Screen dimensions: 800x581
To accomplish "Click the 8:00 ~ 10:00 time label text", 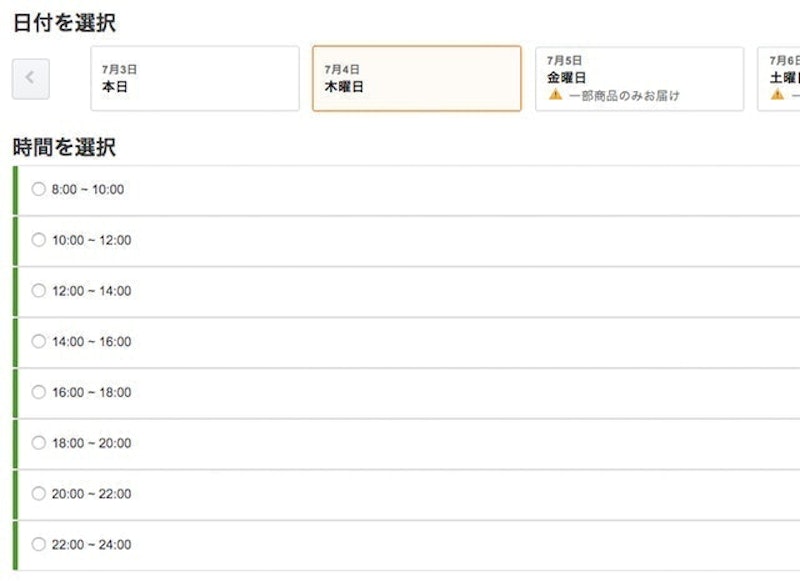I will (x=88, y=190).
